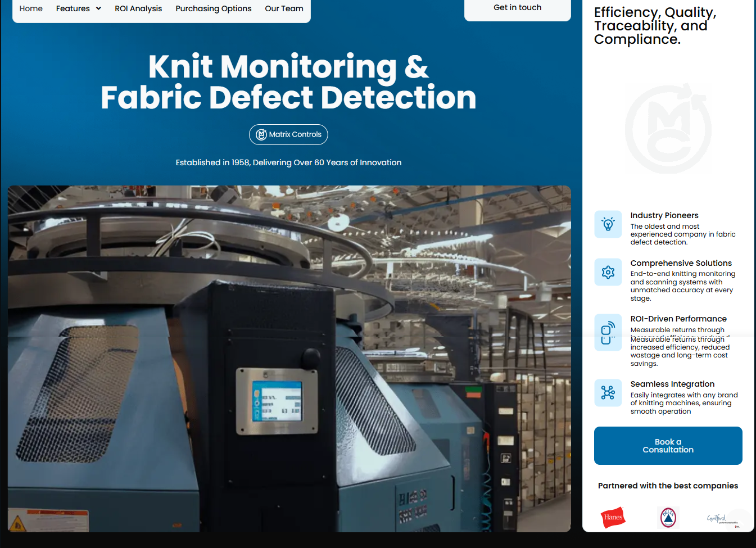756x548 pixels.
Task: Click the network nodes icon beside Seamless Integration
Action: [608, 392]
